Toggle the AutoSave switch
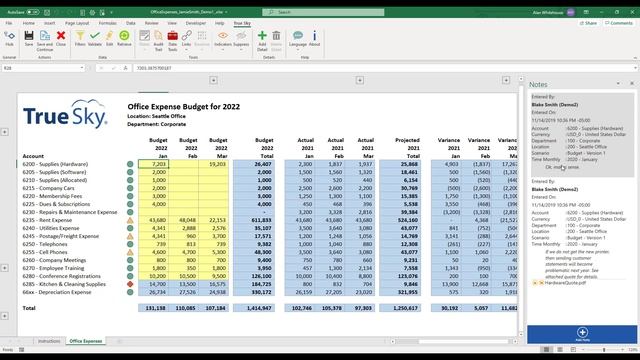The height and width of the screenshot is (360, 640). [x=33, y=12]
